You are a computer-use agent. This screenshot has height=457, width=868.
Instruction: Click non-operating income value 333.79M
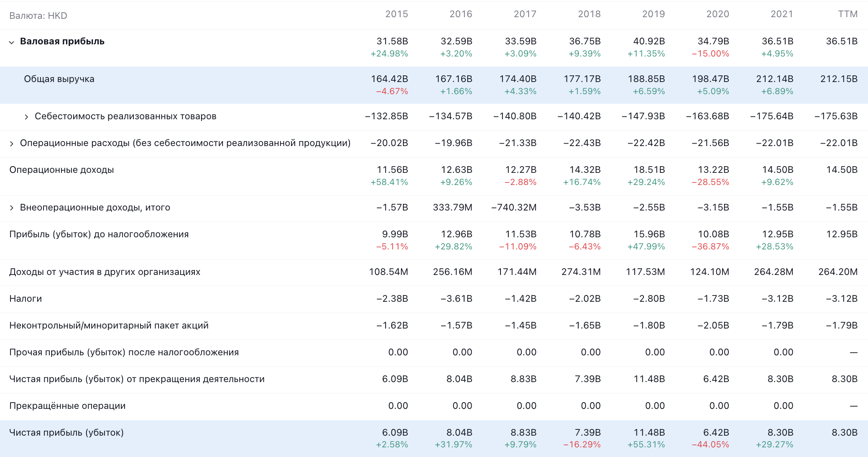pos(452,208)
